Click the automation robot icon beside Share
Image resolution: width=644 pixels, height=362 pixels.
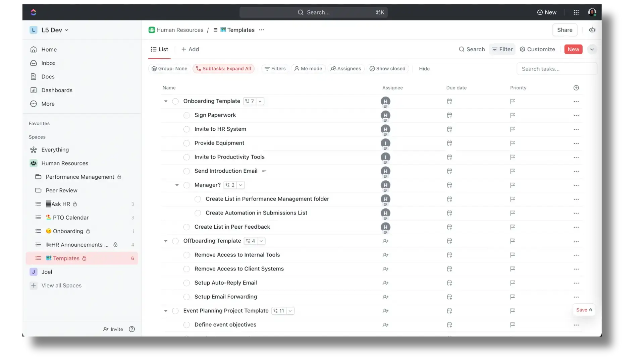click(x=592, y=30)
